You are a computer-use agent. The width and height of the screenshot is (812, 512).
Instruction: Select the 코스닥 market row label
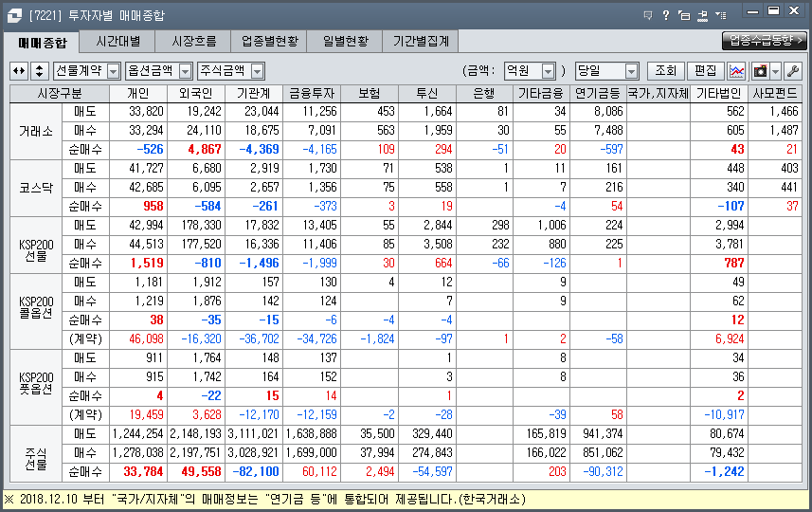tap(36, 188)
